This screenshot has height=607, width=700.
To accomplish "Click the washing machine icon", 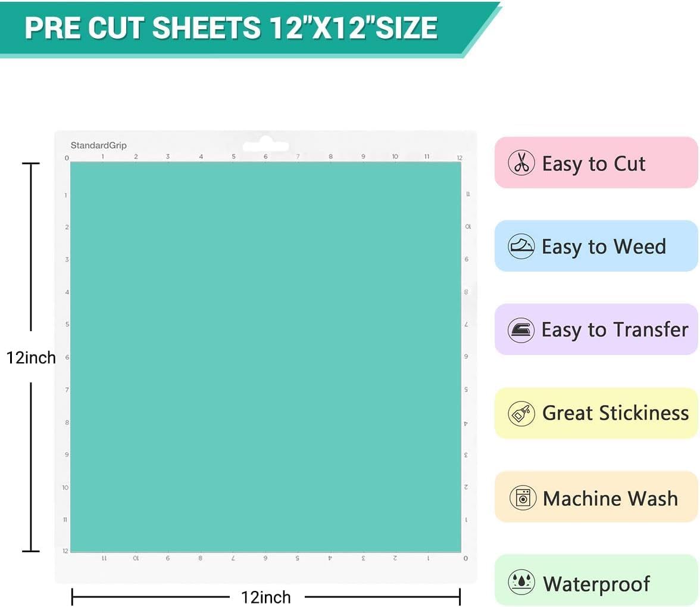I will coord(523,497).
